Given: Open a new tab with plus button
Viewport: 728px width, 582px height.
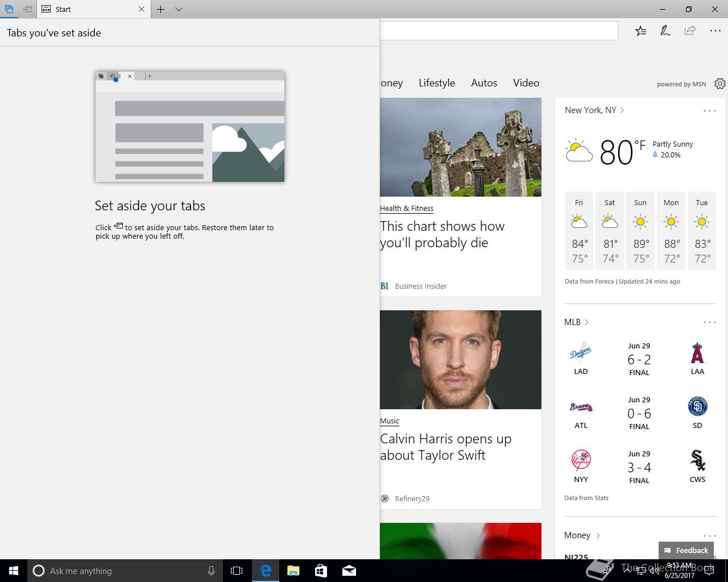Looking at the screenshot, I should click(161, 9).
